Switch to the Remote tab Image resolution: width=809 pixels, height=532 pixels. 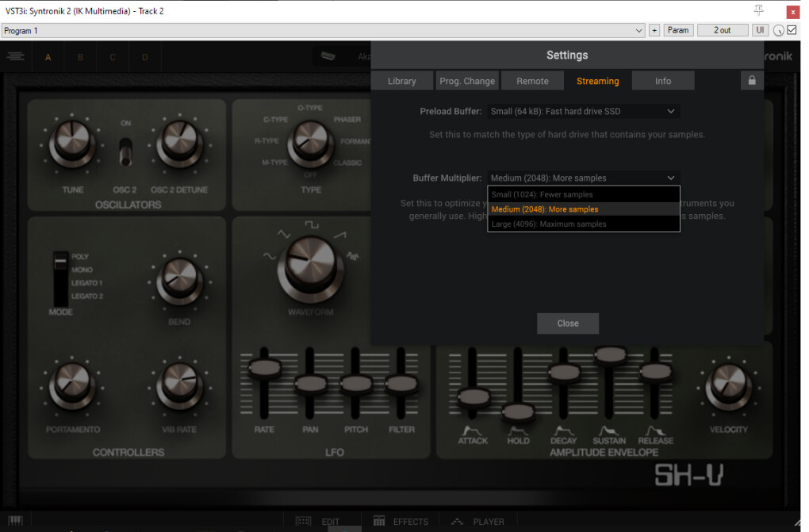pyautogui.click(x=532, y=81)
